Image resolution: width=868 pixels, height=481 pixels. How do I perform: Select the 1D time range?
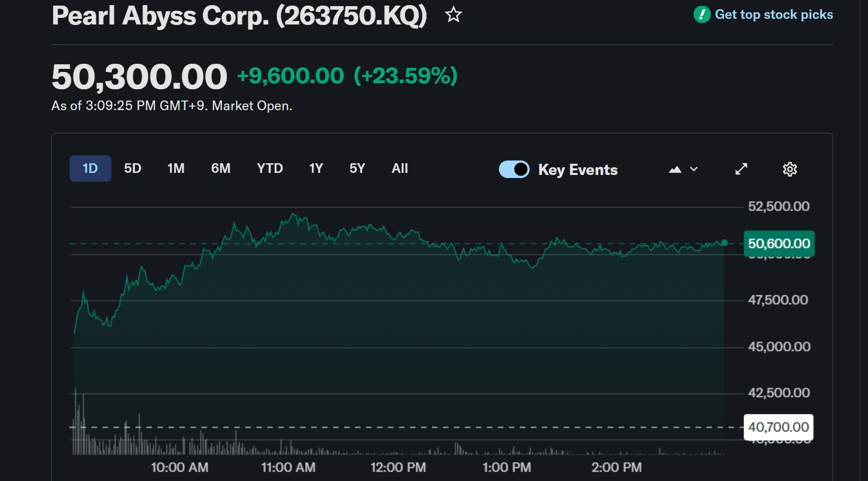click(x=90, y=168)
